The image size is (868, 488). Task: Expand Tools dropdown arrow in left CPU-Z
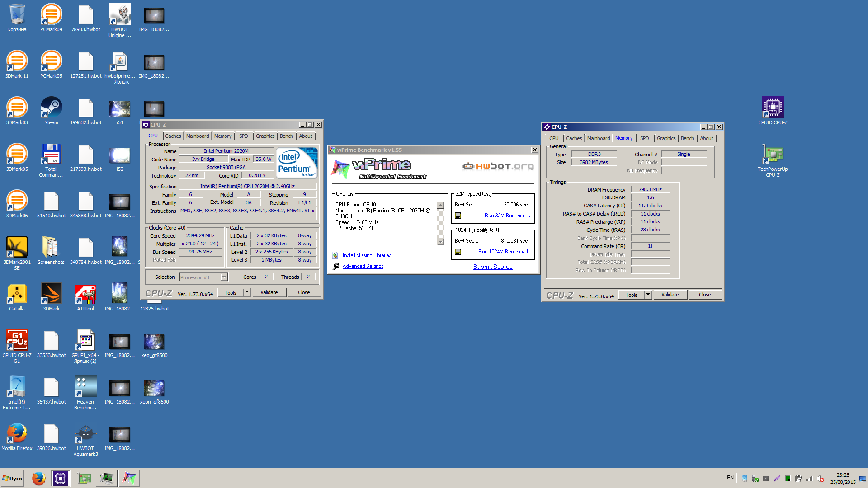[x=247, y=292]
